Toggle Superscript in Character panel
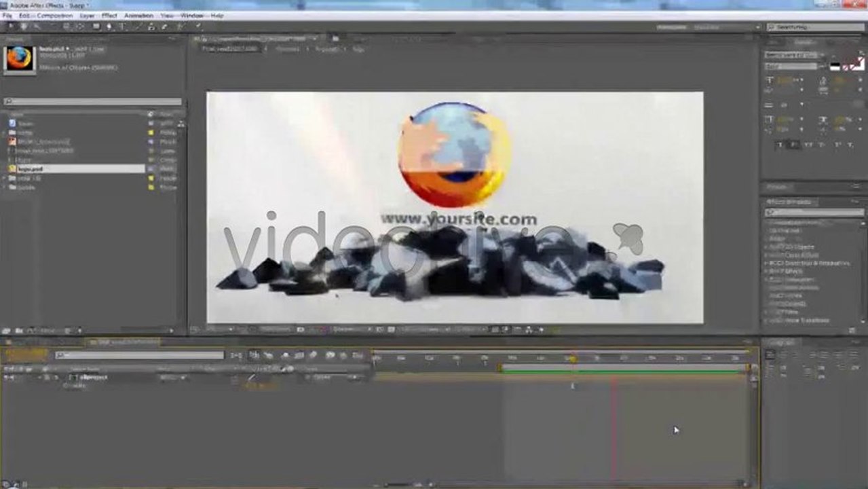868x489 pixels. (x=837, y=145)
